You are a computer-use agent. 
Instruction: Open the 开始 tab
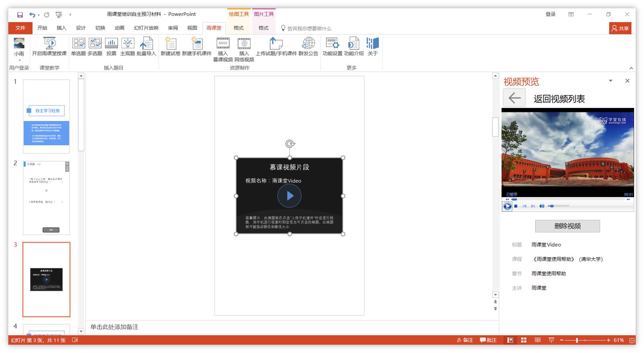[42, 28]
